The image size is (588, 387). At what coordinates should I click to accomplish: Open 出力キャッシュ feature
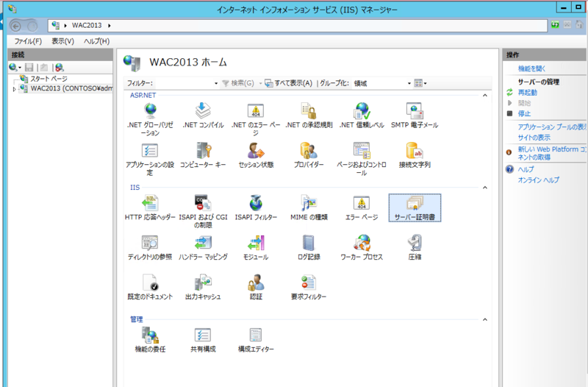pos(203,287)
